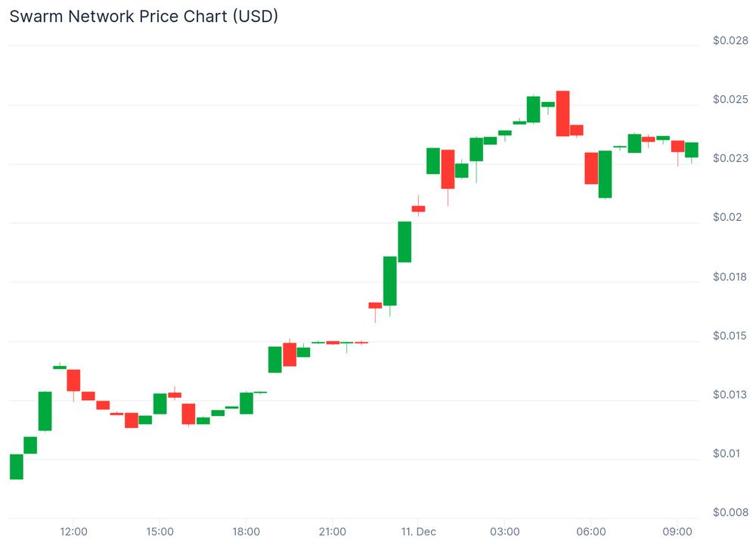
Task: Click the leftmost green candlestick
Action: [x=16, y=467]
